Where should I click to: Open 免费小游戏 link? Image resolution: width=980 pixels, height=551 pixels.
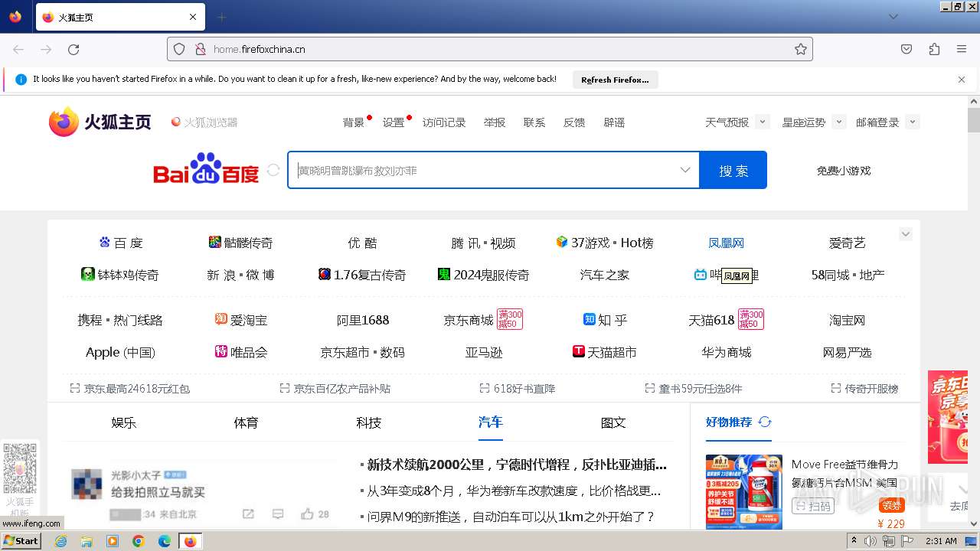[x=844, y=171]
